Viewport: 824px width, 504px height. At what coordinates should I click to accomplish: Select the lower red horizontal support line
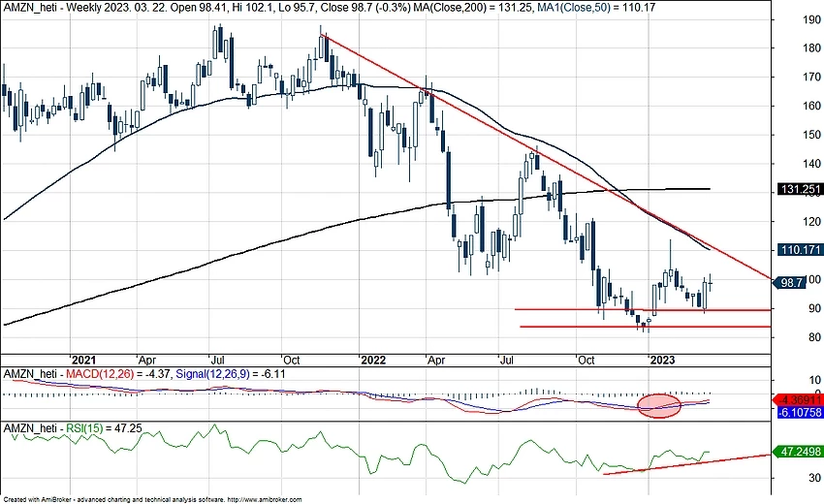pyautogui.click(x=646, y=327)
